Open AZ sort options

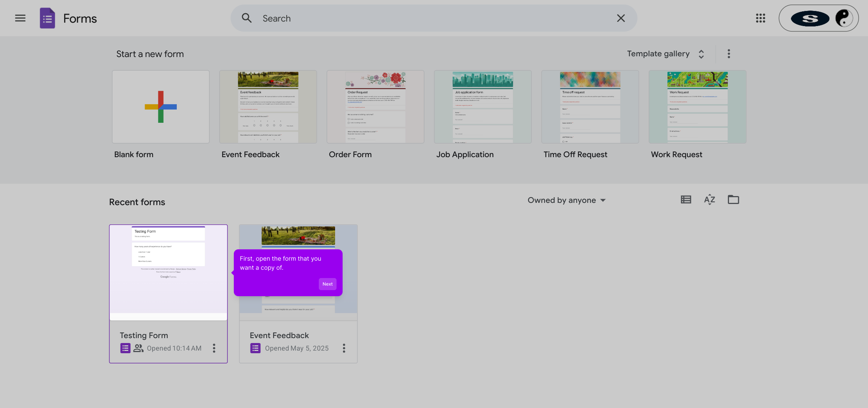[710, 199]
